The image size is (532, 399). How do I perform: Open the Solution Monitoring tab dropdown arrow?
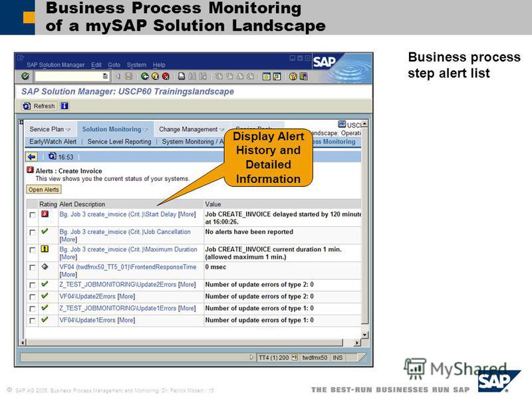[146, 130]
